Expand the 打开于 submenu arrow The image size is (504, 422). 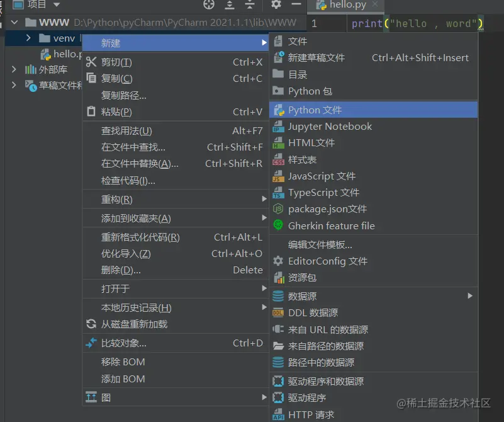pyautogui.click(x=264, y=288)
